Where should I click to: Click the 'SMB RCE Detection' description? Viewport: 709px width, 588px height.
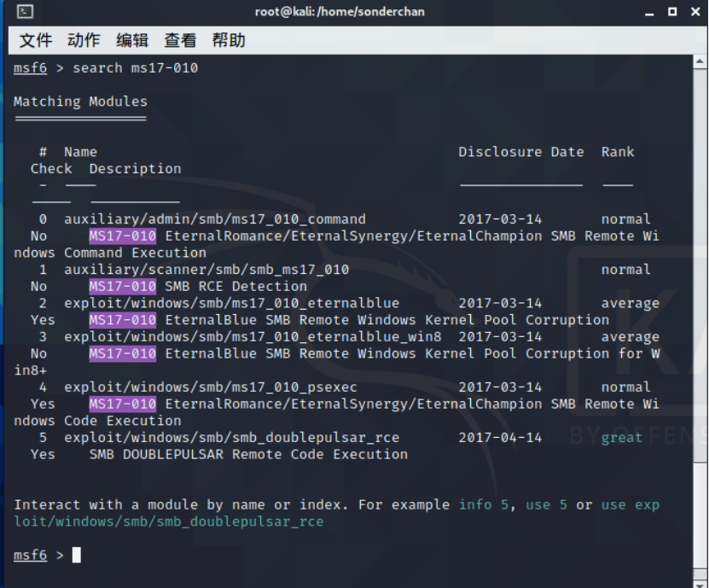(x=235, y=286)
